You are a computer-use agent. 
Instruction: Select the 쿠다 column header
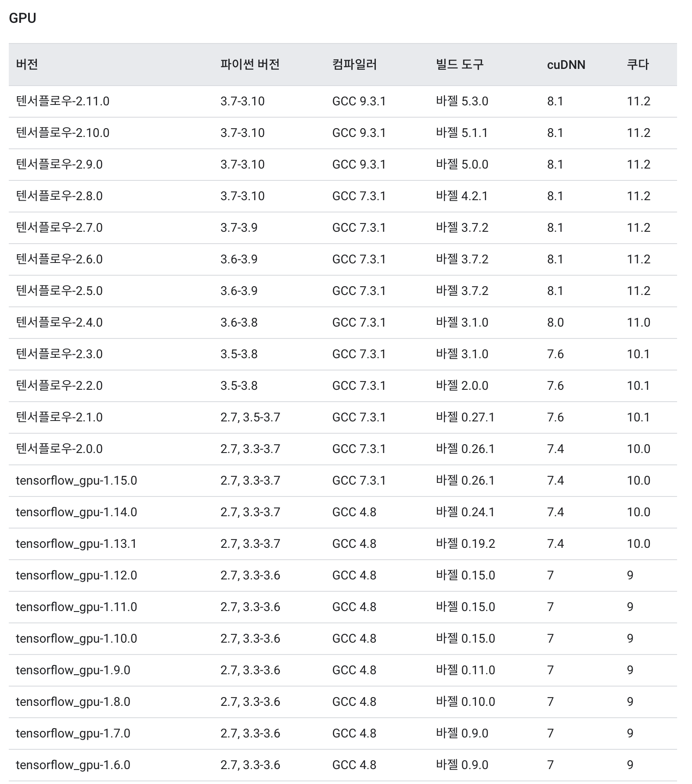638,65
